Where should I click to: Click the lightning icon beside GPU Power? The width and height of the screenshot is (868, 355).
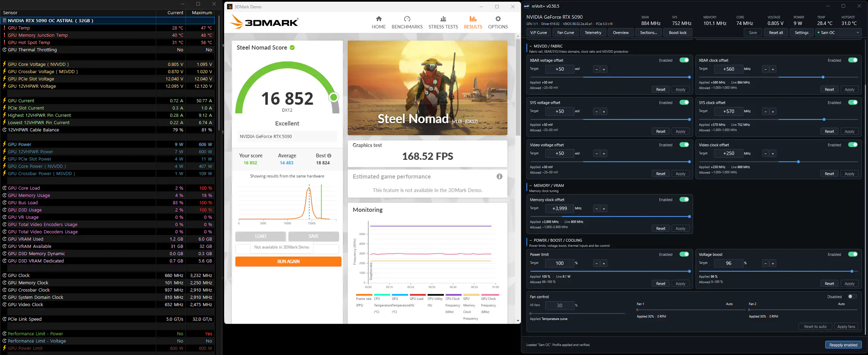(x=5, y=144)
